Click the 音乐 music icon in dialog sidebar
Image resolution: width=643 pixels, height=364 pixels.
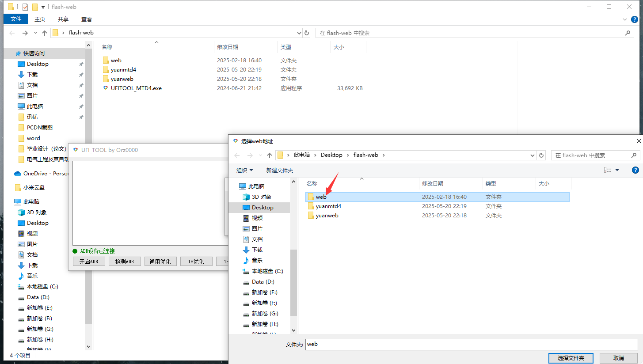click(x=246, y=261)
